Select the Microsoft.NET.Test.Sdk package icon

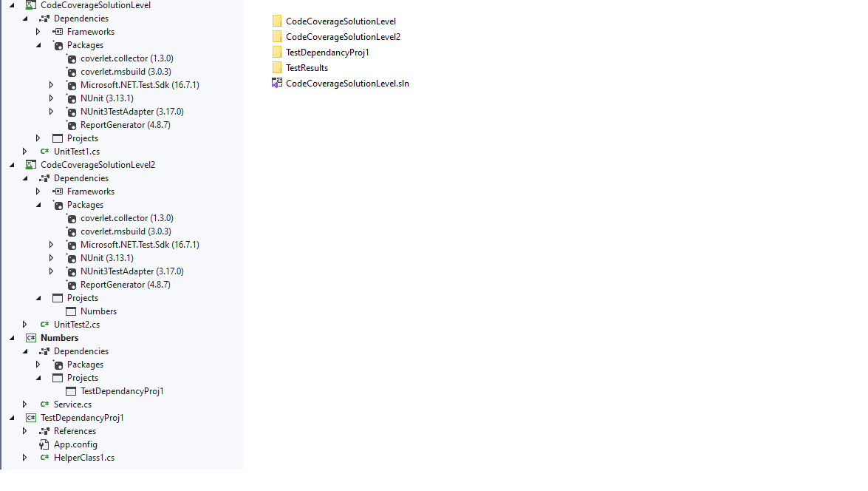click(x=71, y=84)
